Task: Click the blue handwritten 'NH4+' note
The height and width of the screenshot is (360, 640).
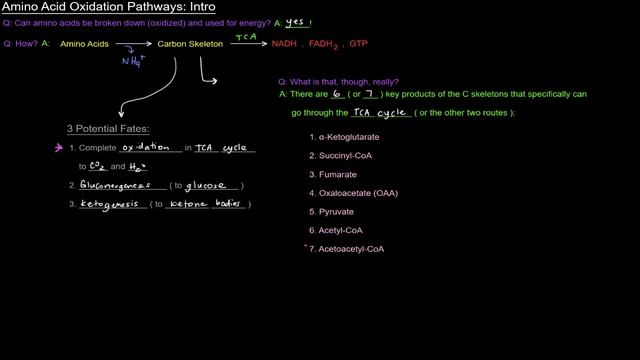Action: coord(133,61)
